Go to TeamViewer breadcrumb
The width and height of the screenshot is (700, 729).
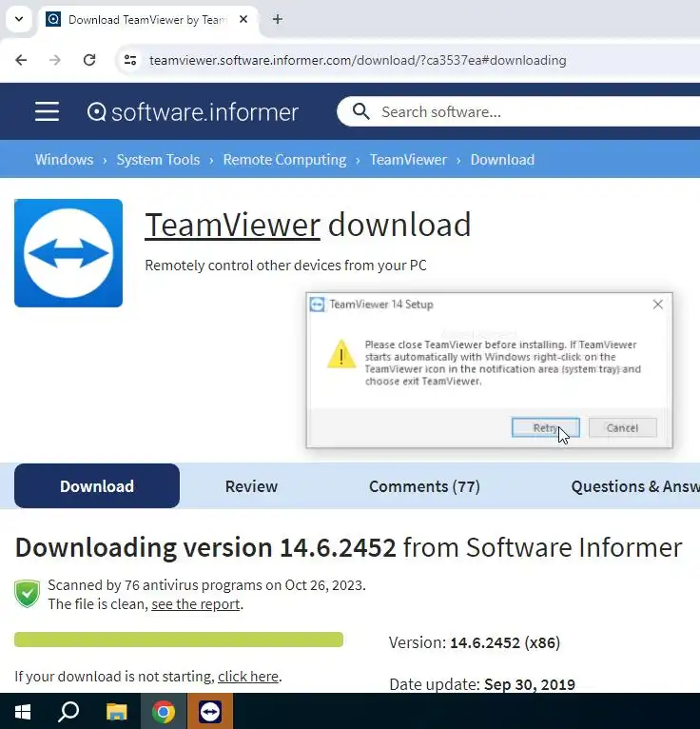coord(408,160)
